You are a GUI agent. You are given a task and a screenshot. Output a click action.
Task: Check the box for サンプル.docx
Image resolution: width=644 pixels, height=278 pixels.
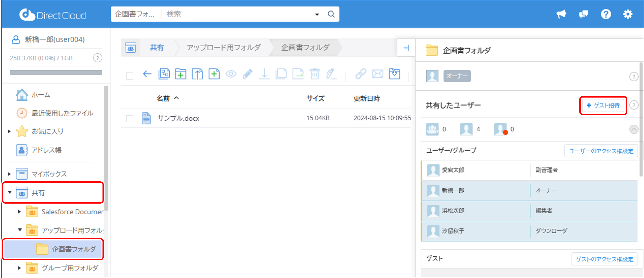[129, 119]
